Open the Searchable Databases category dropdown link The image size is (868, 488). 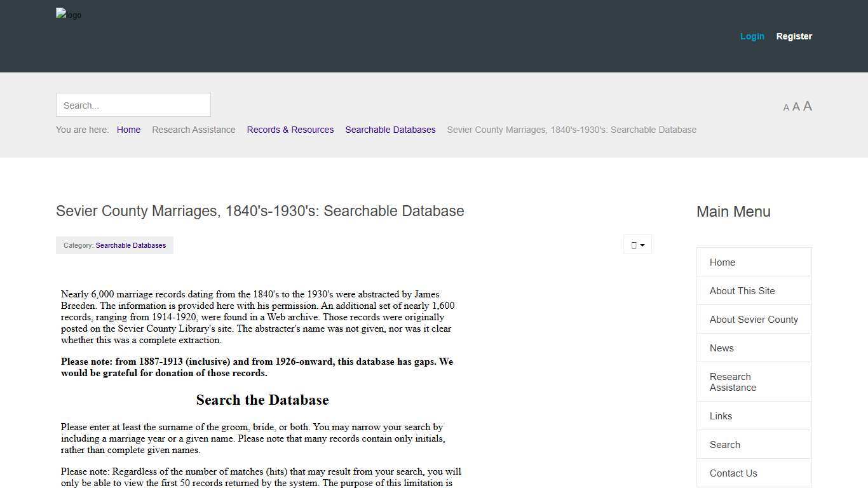coord(130,245)
